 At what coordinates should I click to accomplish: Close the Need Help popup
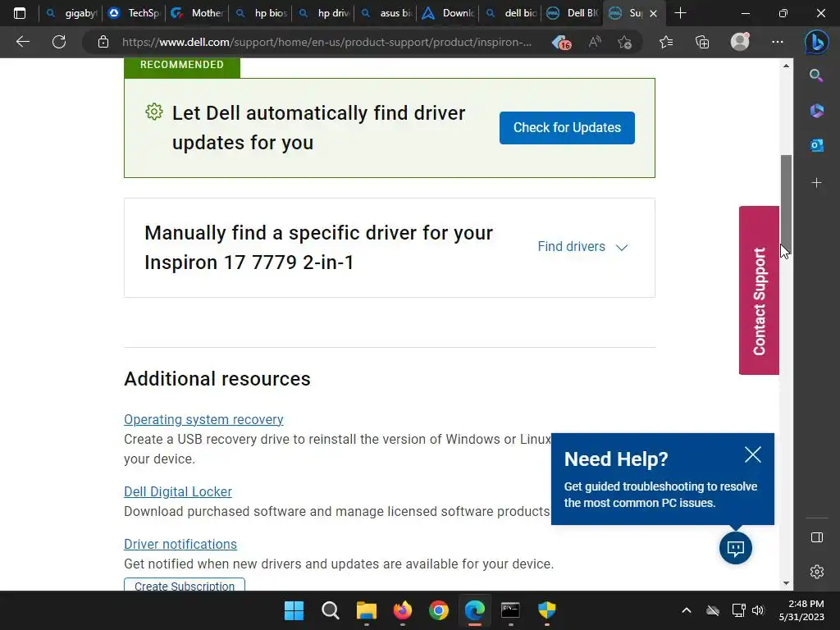[753, 454]
